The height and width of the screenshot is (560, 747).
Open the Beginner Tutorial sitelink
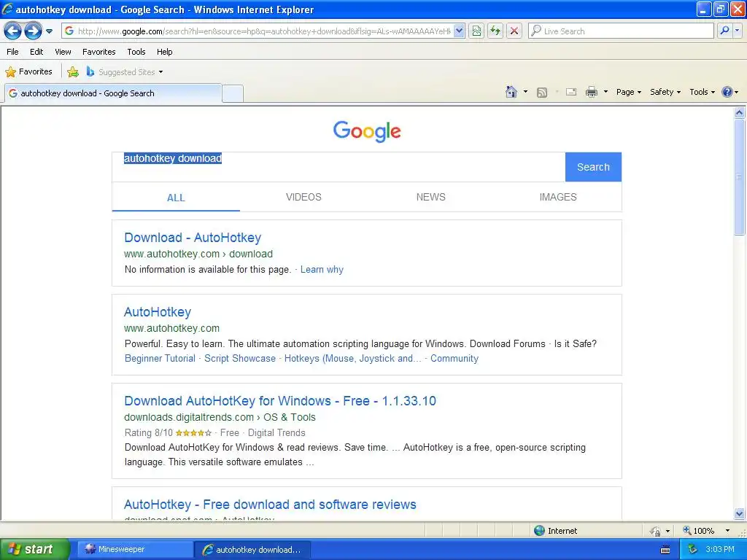tap(160, 359)
